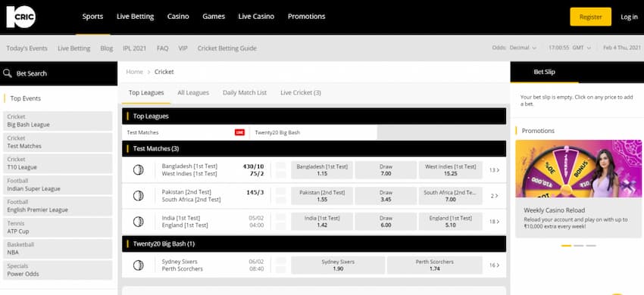Click Twenty20 Big Bash under Top Leagues
644x295 pixels.
(x=314, y=132)
